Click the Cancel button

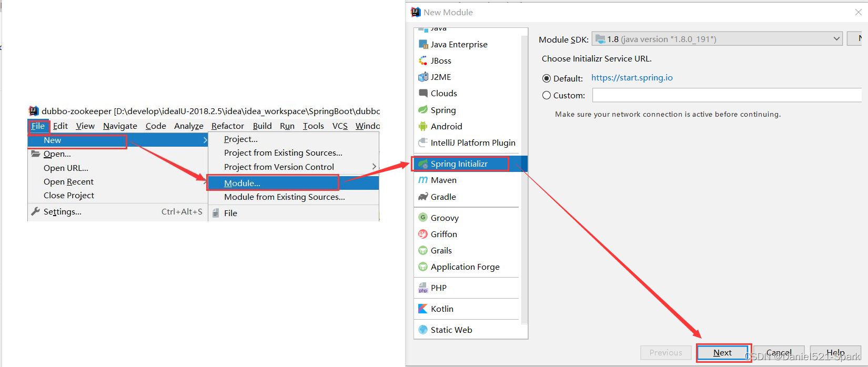tap(779, 353)
